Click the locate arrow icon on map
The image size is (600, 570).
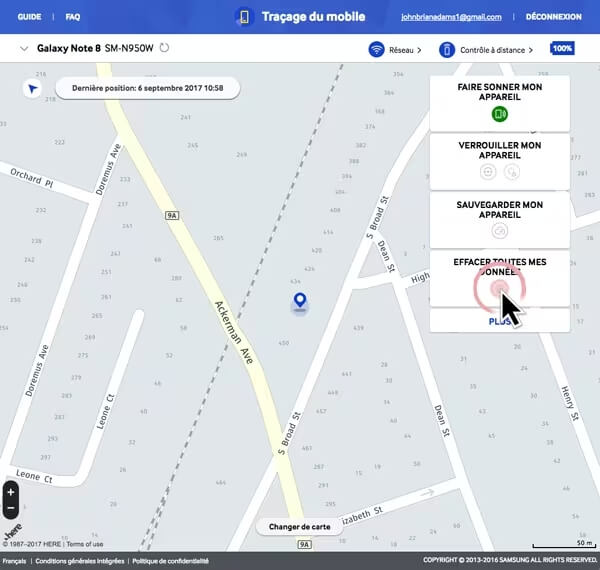coord(33,89)
